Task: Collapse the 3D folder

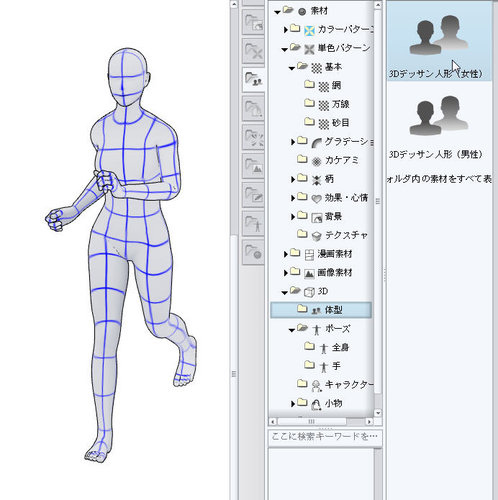Action: pyautogui.click(x=284, y=293)
